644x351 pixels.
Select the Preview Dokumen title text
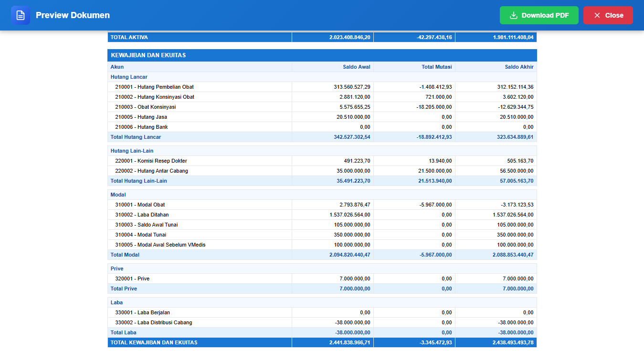(x=73, y=15)
